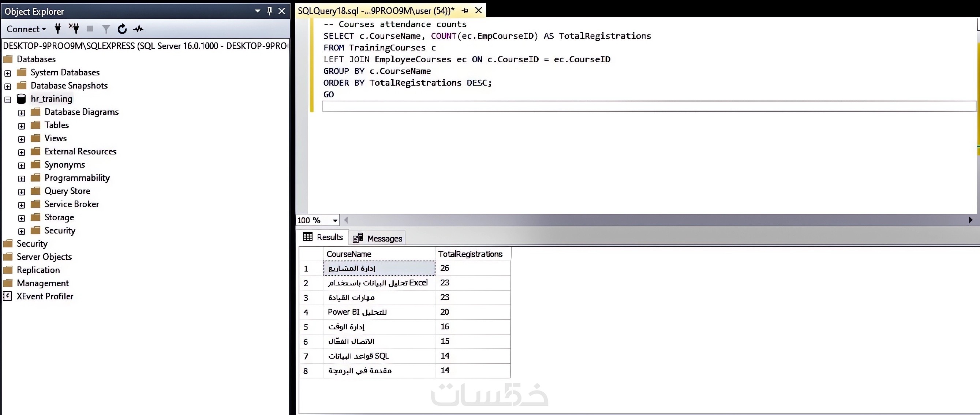Click the horizontal scrollbar right arrow
The image size is (980, 415).
point(970,220)
